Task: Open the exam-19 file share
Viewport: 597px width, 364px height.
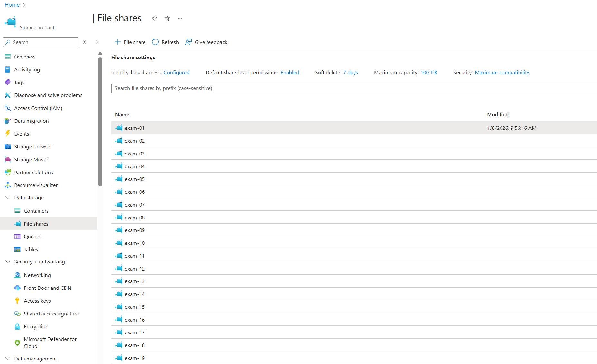Action: [x=135, y=358]
